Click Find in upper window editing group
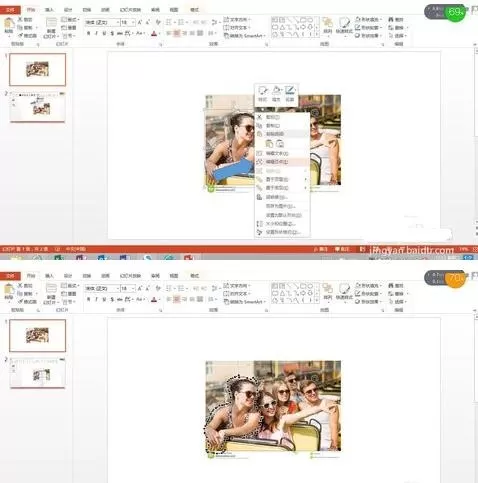This screenshot has width=478, height=483. (396, 20)
